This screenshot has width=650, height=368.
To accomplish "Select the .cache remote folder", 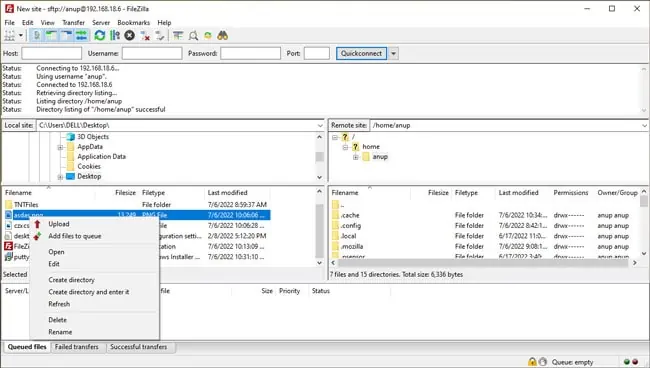I will pos(350,215).
